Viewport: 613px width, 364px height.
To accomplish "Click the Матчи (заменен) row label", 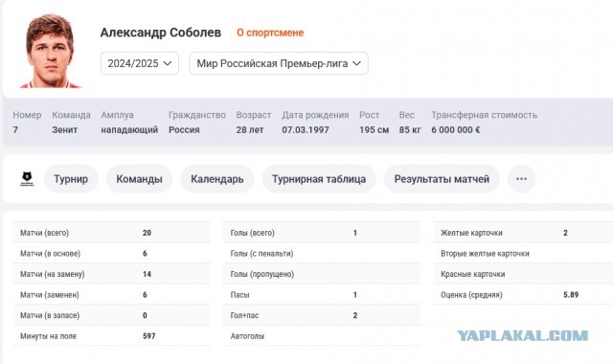I will pos(50,295).
